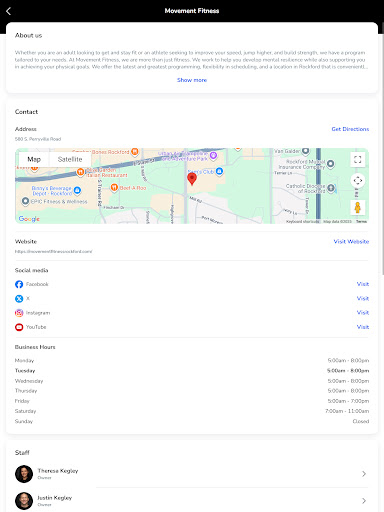Select Rockford Mutual Insurance Company marker
The image size is (384, 512).
coord(330,163)
